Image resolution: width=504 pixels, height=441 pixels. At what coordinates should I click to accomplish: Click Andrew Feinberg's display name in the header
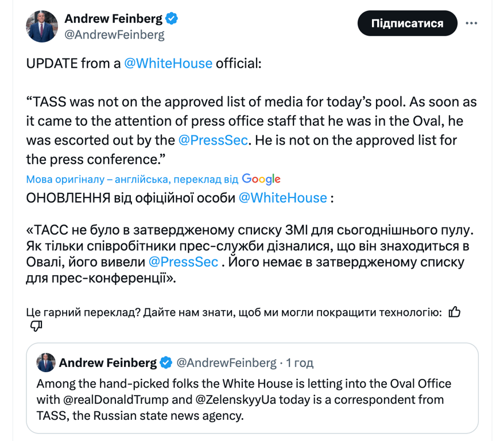pos(113,18)
